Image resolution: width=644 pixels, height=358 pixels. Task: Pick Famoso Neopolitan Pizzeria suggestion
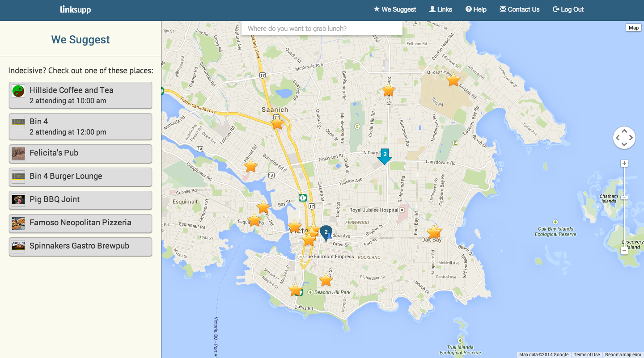[x=80, y=223]
